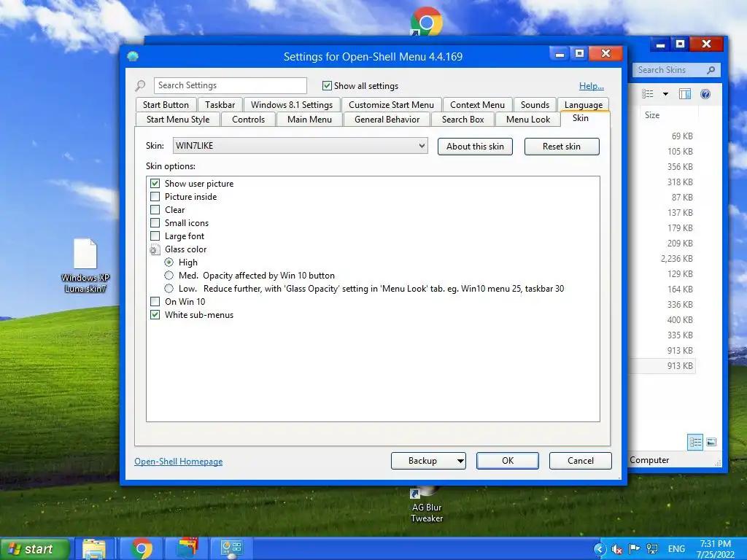Click the Open-Shell shell icon in title bar

133,57
